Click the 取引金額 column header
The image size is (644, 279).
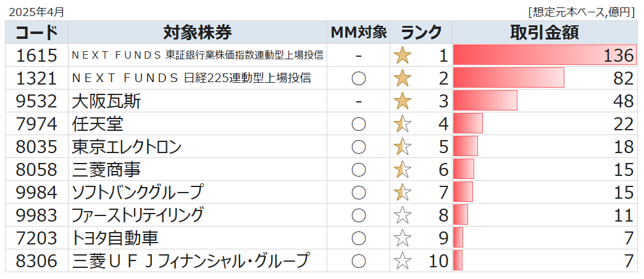tap(544, 32)
